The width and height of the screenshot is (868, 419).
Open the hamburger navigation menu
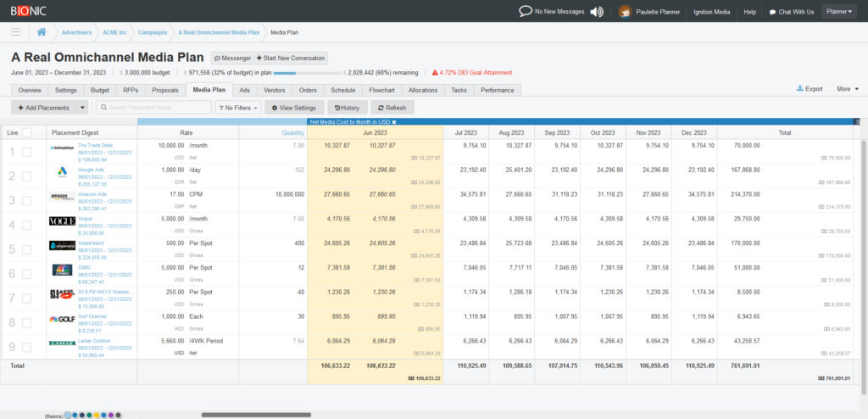pos(15,33)
